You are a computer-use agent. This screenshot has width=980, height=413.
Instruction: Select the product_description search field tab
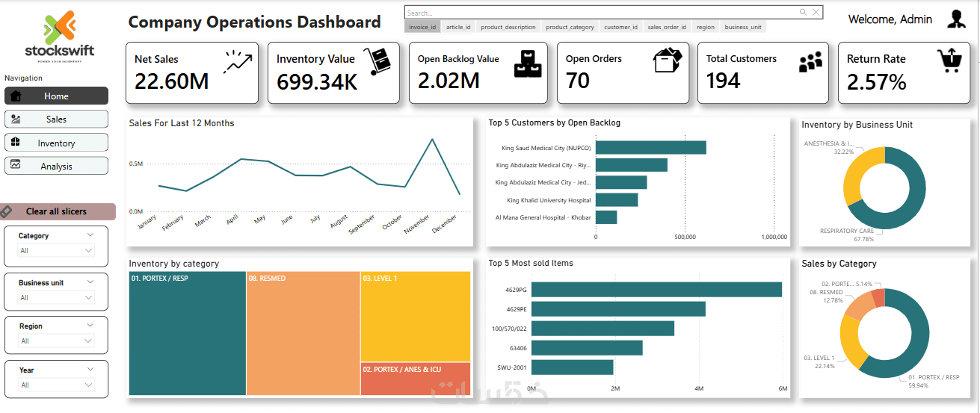[508, 27]
